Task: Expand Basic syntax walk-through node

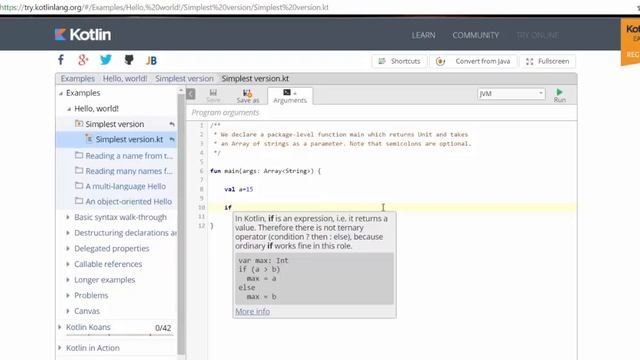Action: pos(68,217)
